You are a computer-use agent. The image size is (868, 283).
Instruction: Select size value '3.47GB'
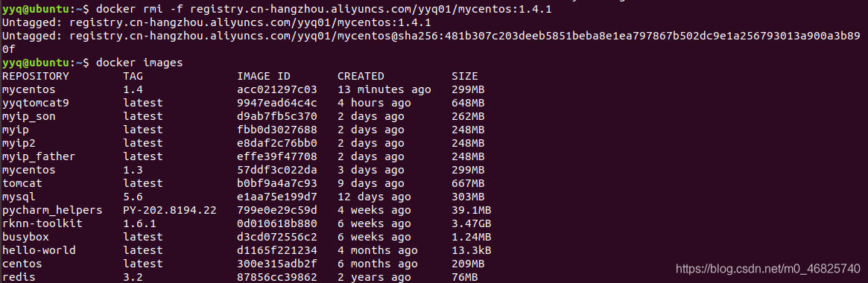471,223
